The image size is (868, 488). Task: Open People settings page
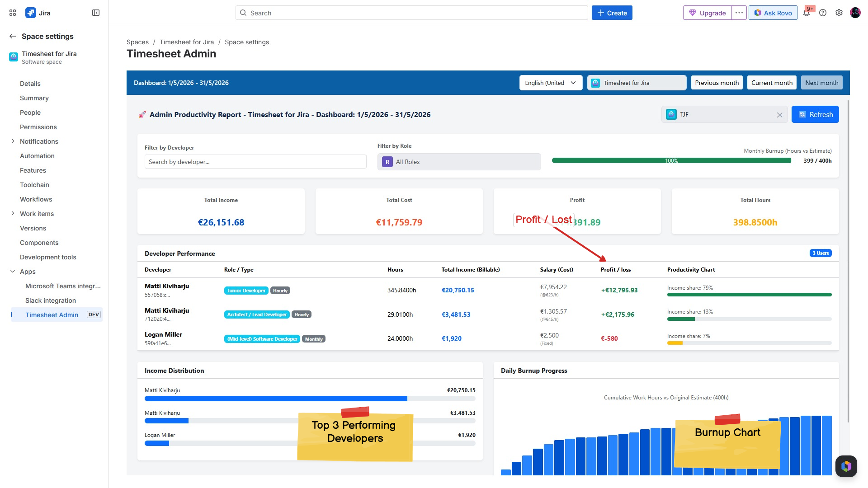30,113
